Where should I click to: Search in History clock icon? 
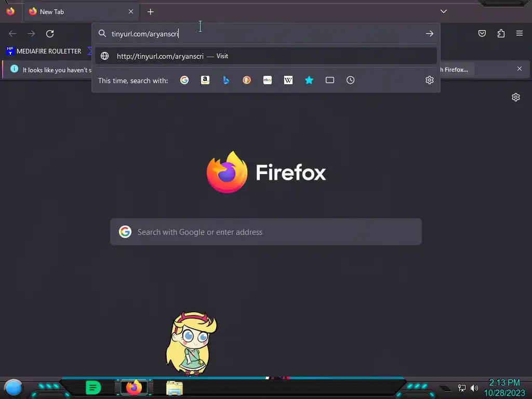pos(351,80)
